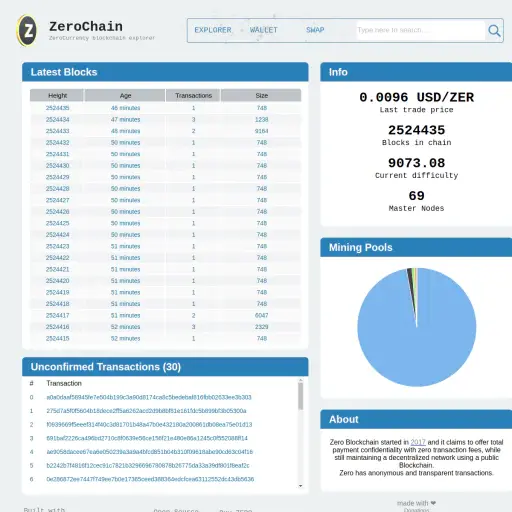
Task: Open block 2524425
Action: 57,223
